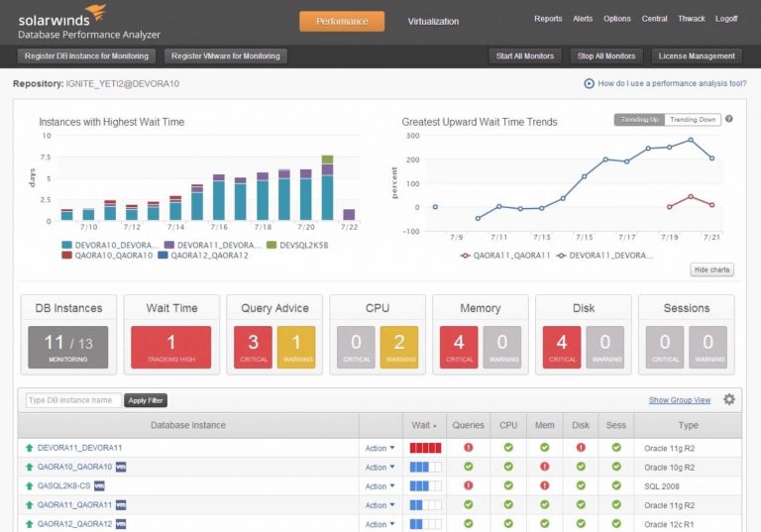Click the red Wait Time tracking high tile
761x532 pixels.
tap(170, 347)
